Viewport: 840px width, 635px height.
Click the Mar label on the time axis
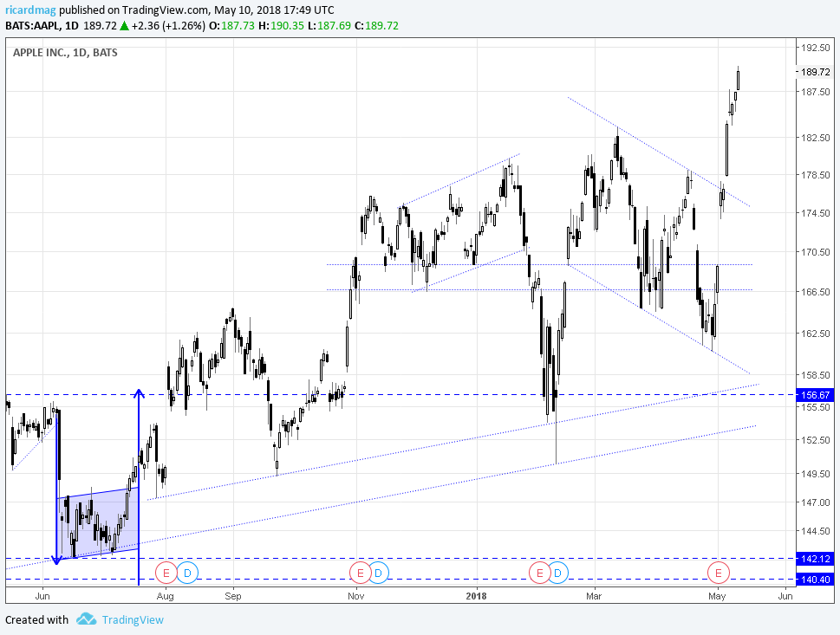click(594, 596)
